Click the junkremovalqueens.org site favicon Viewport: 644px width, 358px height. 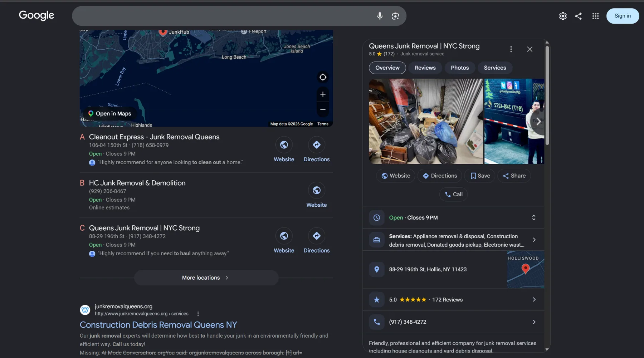pyautogui.click(x=85, y=310)
